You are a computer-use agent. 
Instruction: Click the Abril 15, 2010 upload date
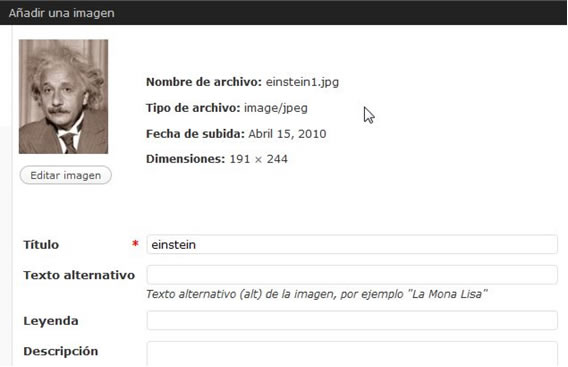point(287,134)
